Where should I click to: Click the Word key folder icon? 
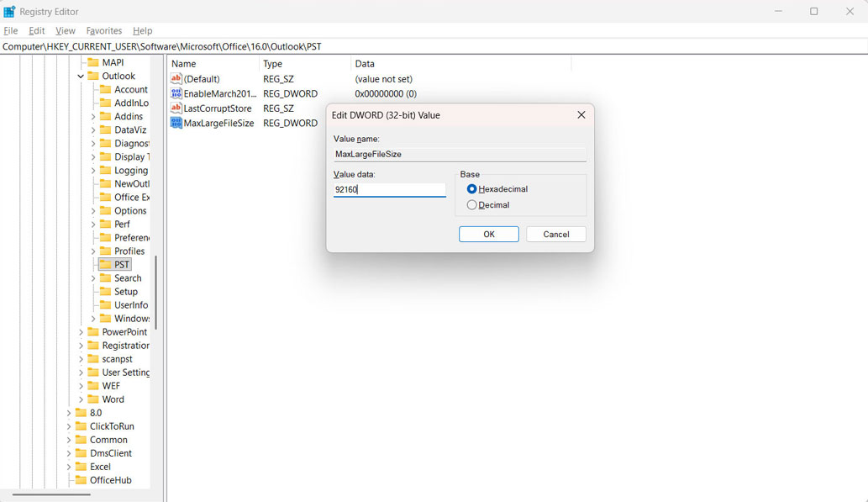[x=92, y=399]
